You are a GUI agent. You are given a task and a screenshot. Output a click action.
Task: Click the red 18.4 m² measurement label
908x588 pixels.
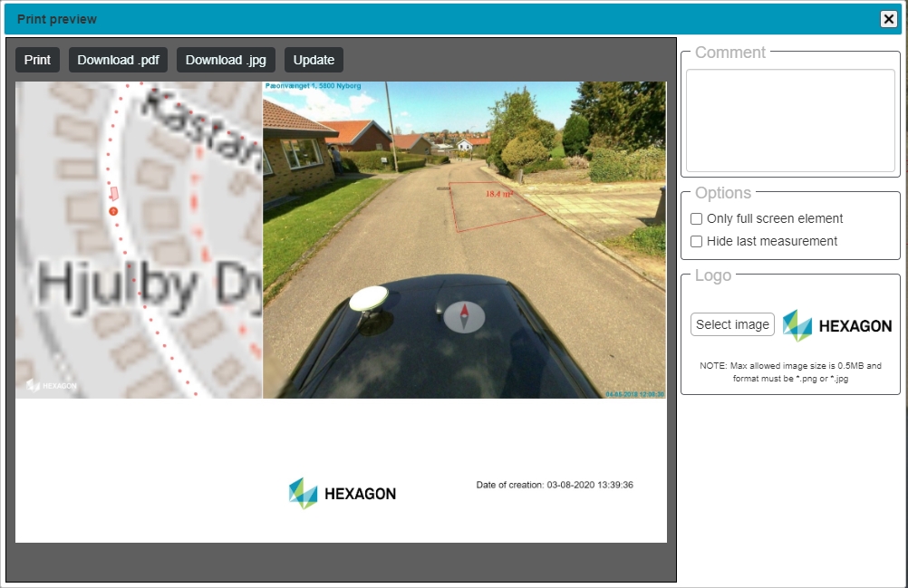(x=499, y=194)
